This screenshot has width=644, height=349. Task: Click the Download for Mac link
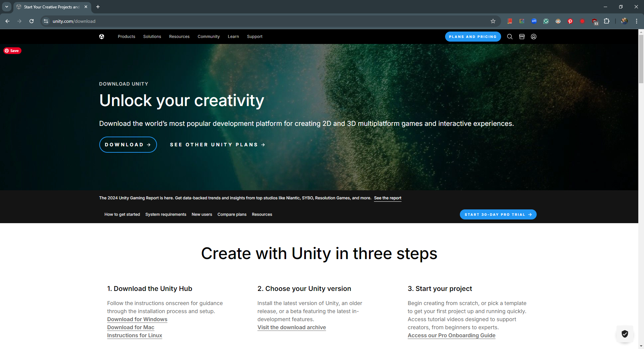[x=131, y=328]
